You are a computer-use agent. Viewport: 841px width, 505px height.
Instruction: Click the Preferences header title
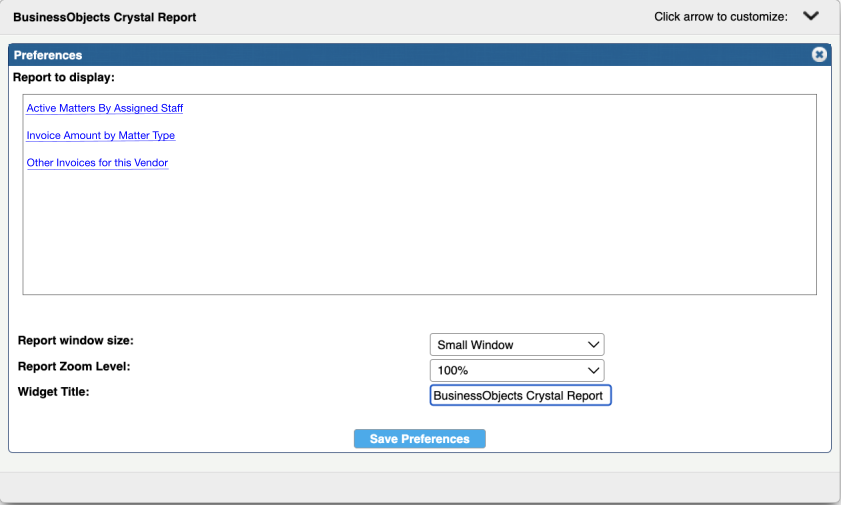click(48, 55)
